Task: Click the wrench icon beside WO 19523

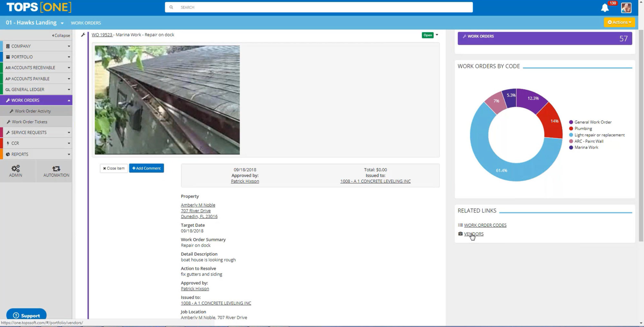Action: point(83,35)
